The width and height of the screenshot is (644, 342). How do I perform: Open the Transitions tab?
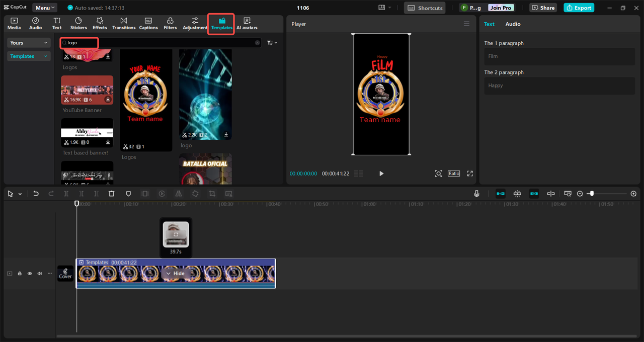point(124,23)
